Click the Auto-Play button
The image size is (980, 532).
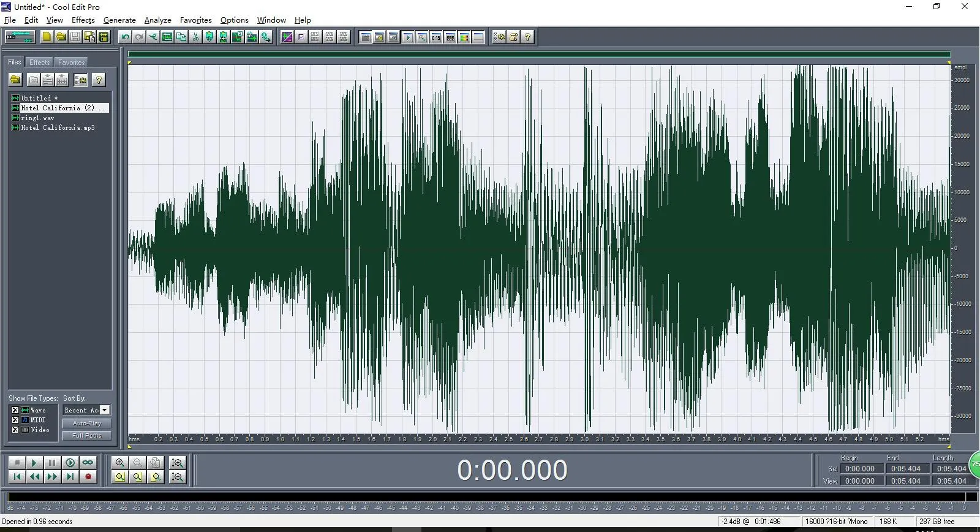tap(86, 424)
